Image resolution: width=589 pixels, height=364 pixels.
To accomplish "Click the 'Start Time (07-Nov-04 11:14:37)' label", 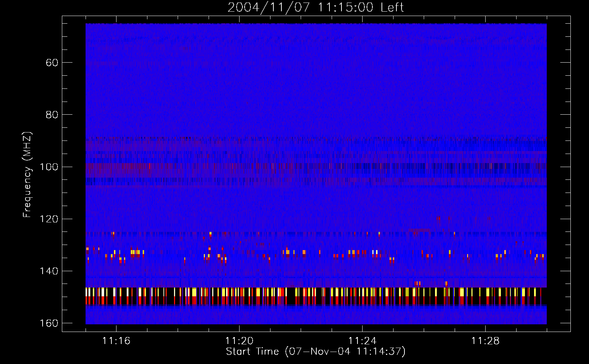I will tap(316, 351).
